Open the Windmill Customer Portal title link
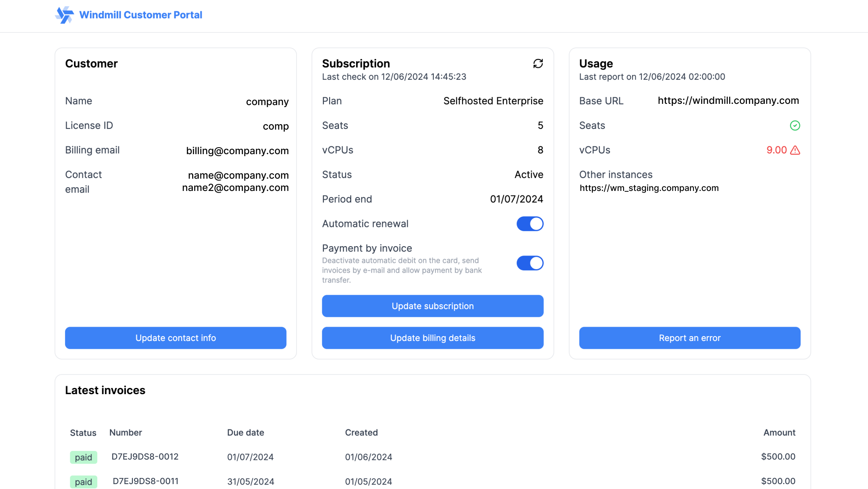This screenshot has height=489, width=868. (140, 15)
